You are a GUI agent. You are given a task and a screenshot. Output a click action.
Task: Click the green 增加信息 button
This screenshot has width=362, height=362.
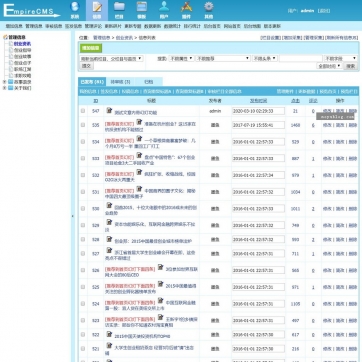point(90,48)
